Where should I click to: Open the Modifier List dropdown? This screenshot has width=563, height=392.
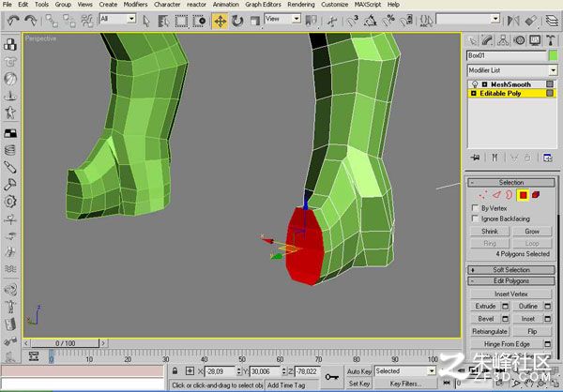click(511, 70)
